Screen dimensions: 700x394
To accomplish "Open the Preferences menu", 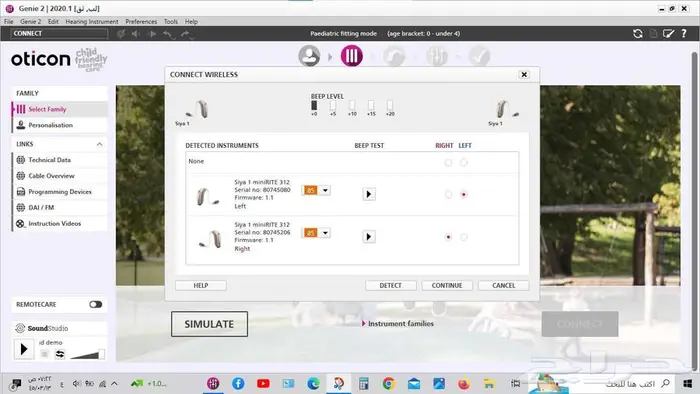I will click(x=141, y=21).
